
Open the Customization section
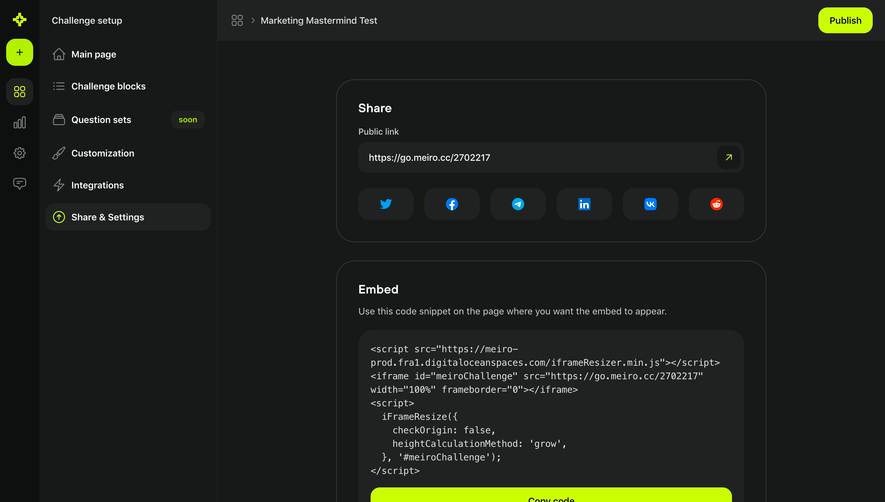point(128,153)
